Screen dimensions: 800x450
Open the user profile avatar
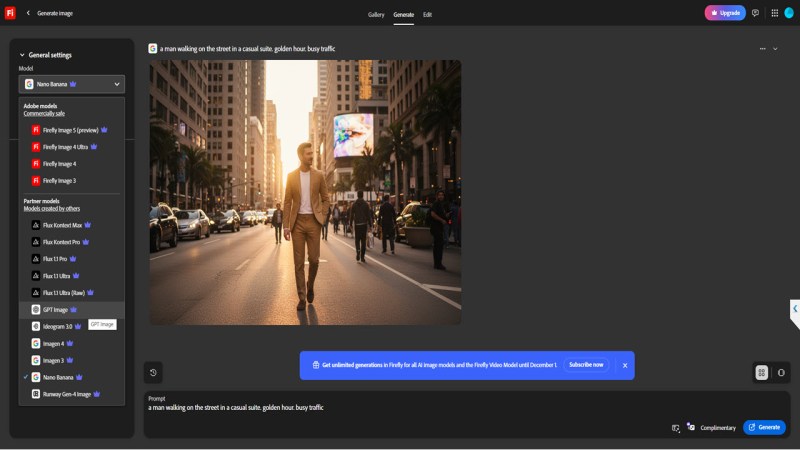pos(789,13)
